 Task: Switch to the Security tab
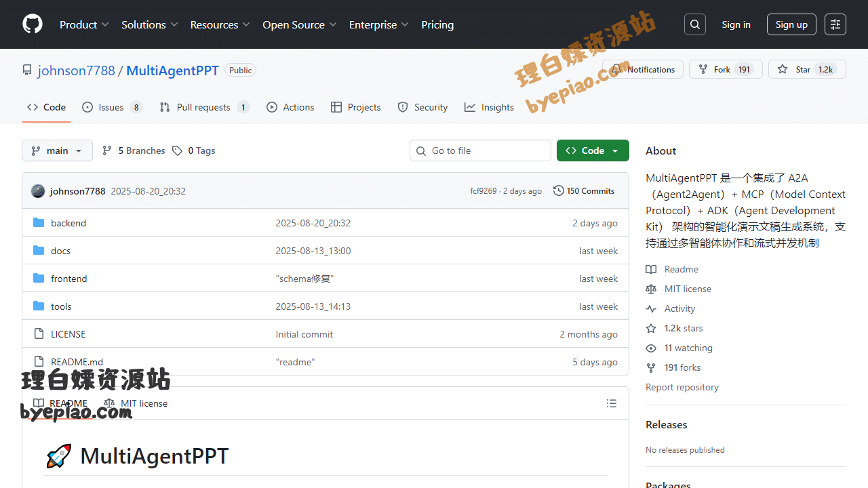[422, 107]
